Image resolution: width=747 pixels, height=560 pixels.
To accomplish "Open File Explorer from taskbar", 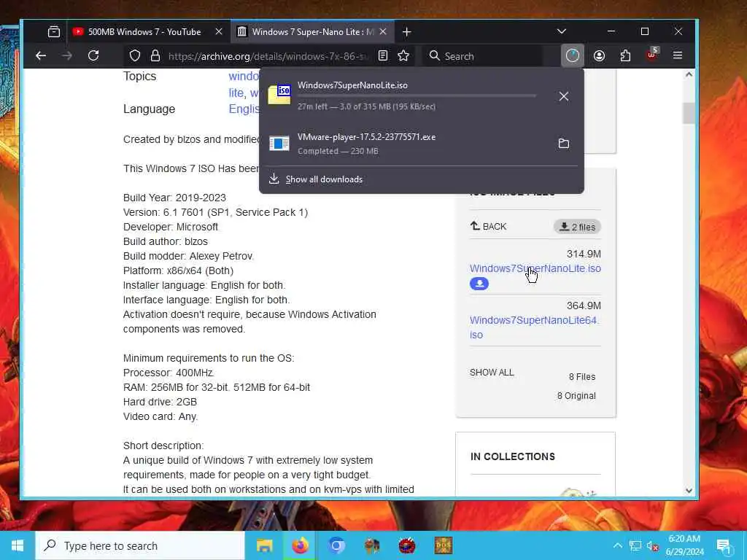I will 264,545.
